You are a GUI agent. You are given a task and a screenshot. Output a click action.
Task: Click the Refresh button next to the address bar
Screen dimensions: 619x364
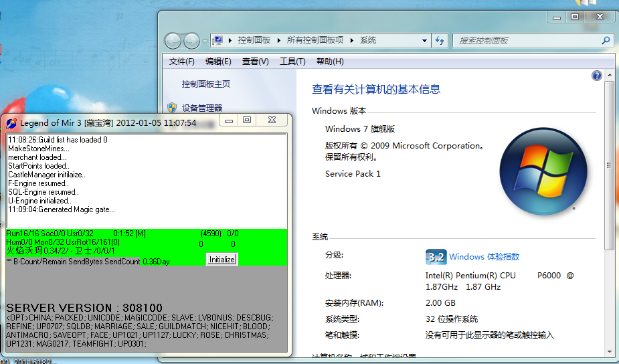tap(440, 40)
